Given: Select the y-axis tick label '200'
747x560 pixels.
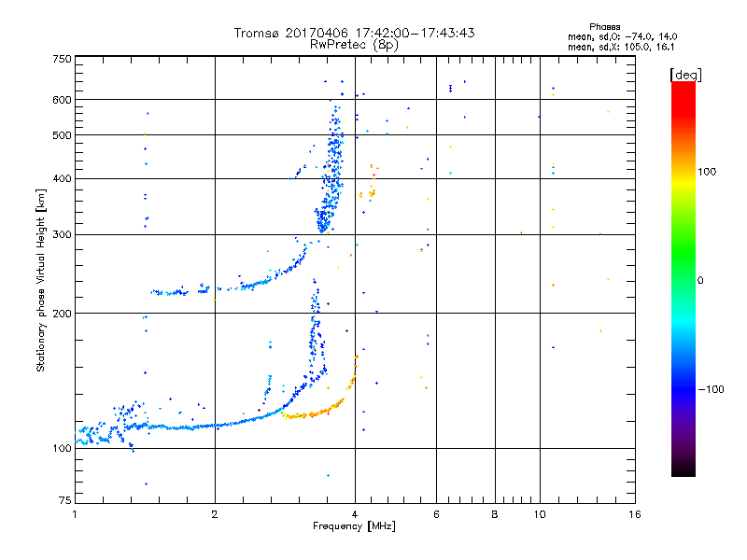Looking at the screenshot, I should tap(62, 314).
